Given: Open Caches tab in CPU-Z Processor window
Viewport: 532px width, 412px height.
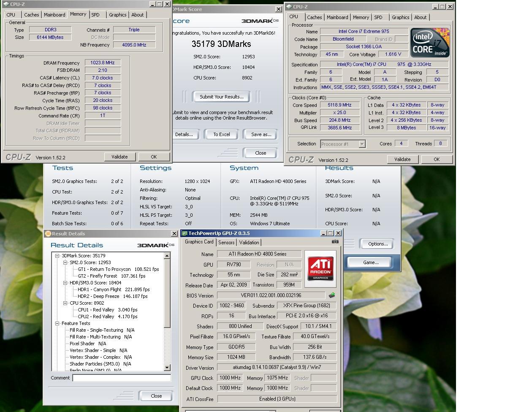Looking at the screenshot, I should pyautogui.click(x=314, y=17).
